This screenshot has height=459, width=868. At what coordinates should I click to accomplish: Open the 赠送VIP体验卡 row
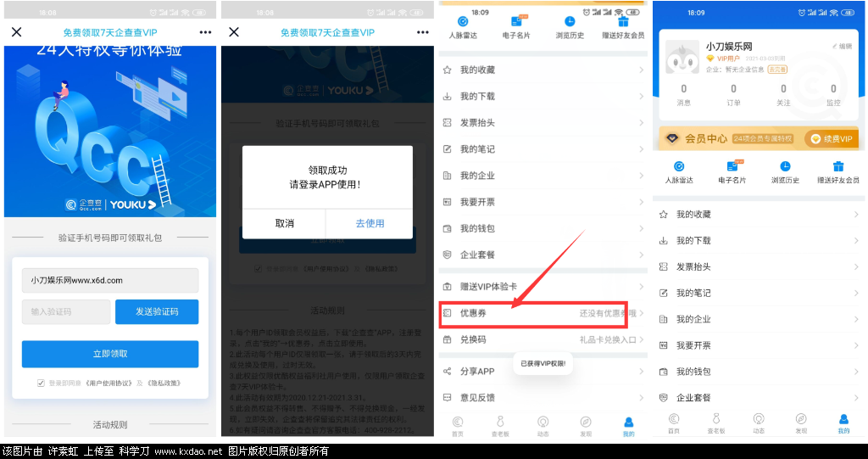pos(543,287)
